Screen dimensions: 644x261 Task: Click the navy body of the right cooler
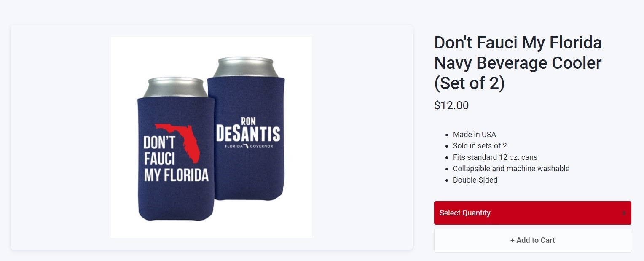tap(249, 177)
